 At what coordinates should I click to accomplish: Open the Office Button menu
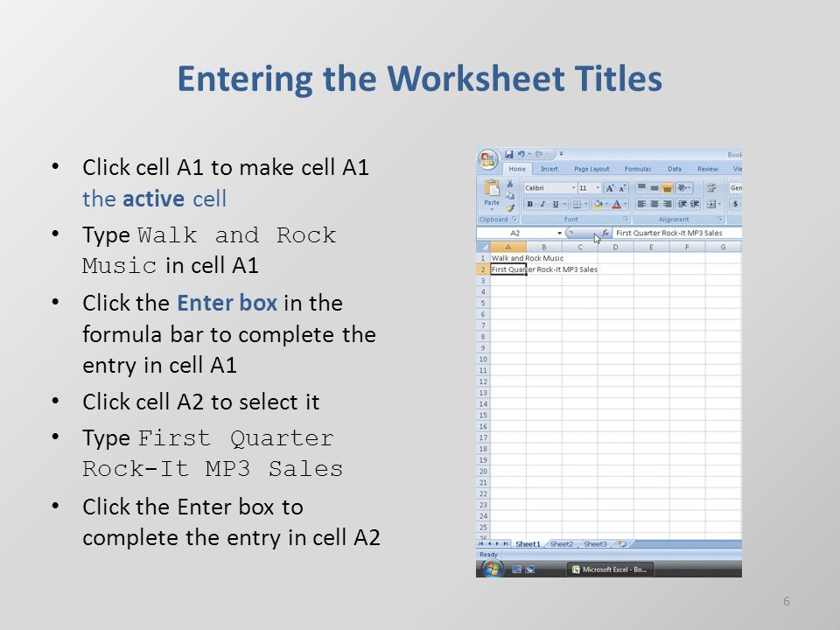[487, 159]
